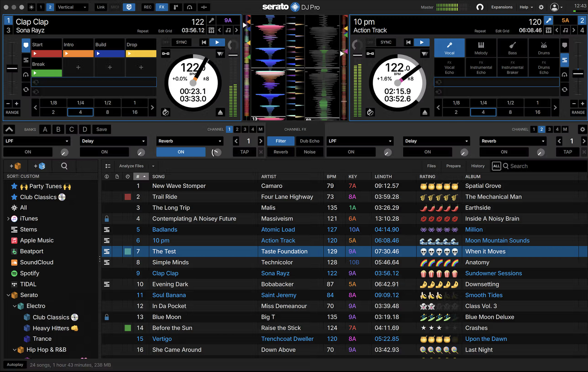
Task: Add a new crate
Action: [x=15, y=166]
